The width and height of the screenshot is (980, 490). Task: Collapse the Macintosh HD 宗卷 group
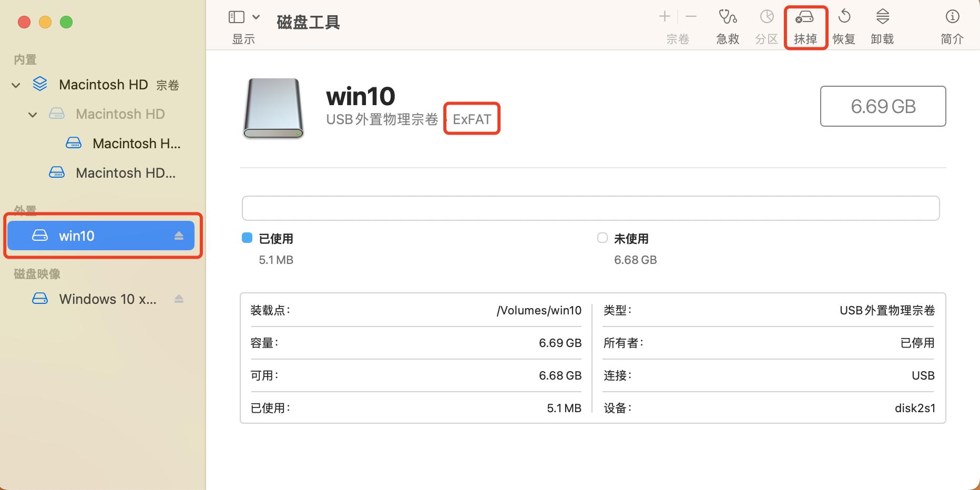(x=15, y=85)
